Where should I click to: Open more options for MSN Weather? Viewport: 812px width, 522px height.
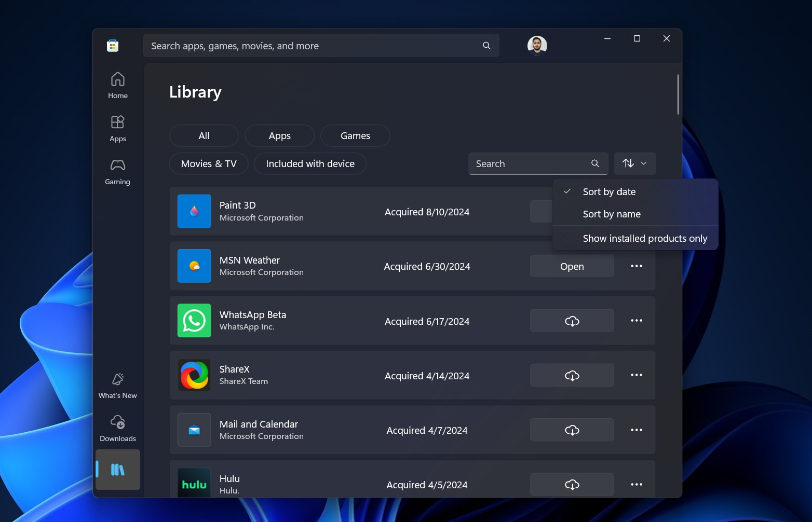pos(637,266)
